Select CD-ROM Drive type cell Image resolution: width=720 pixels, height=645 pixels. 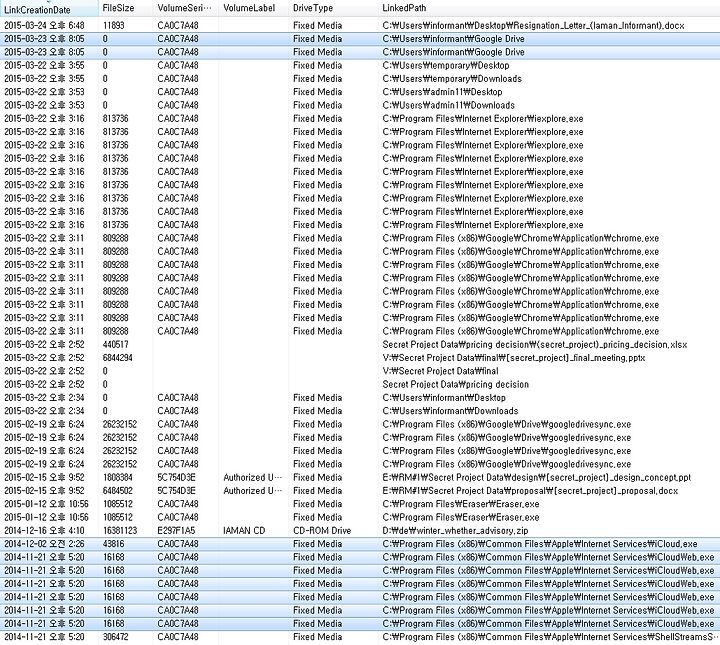[322, 531]
